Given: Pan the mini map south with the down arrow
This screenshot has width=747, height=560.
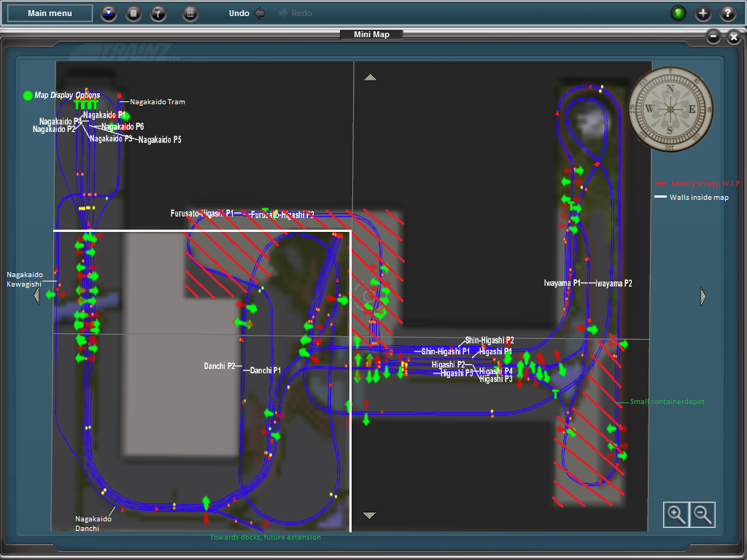Looking at the screenshot, I should point(370,516).
